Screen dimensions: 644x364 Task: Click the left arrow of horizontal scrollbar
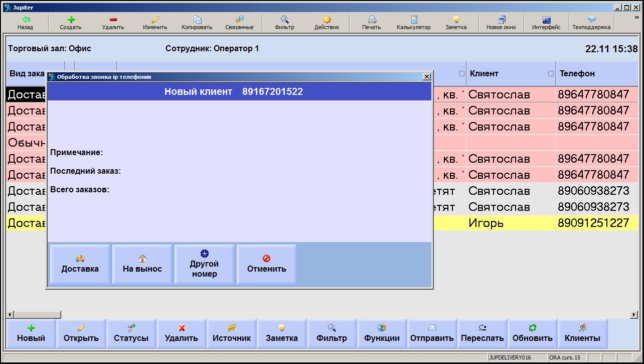10,315
